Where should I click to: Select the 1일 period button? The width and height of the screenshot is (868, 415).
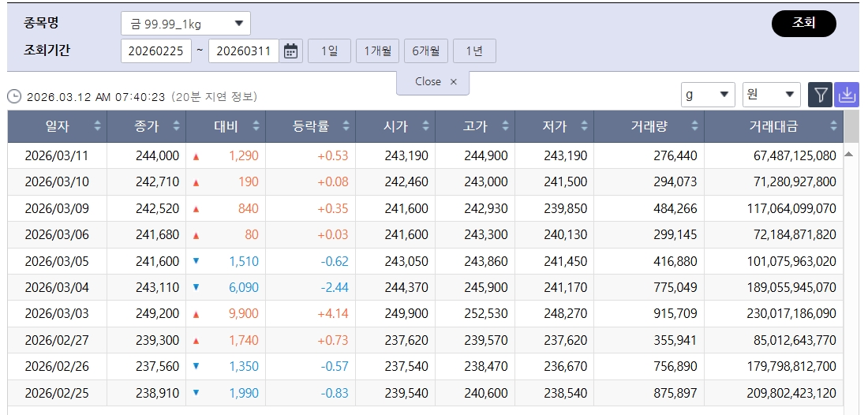(329, 51)
